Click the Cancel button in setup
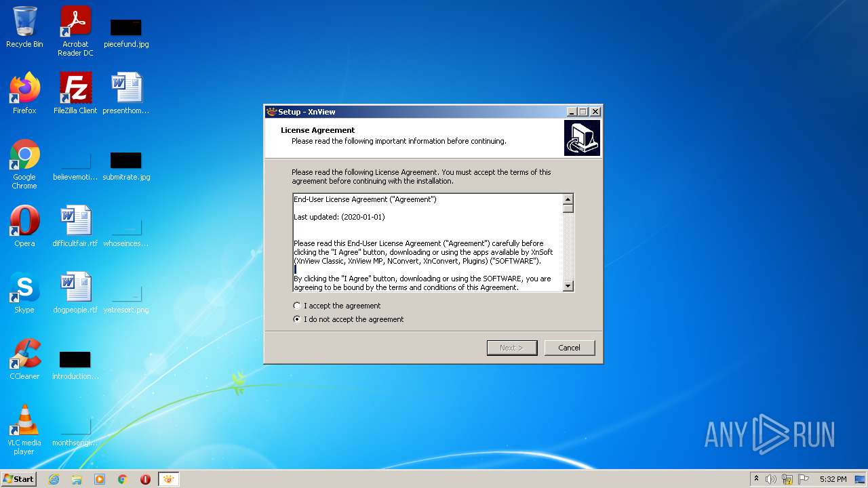868x488 pixels. 570,348
